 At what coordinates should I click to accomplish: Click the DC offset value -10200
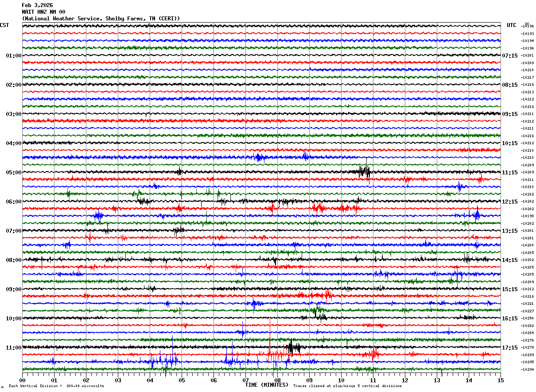(x=528, y=245)
